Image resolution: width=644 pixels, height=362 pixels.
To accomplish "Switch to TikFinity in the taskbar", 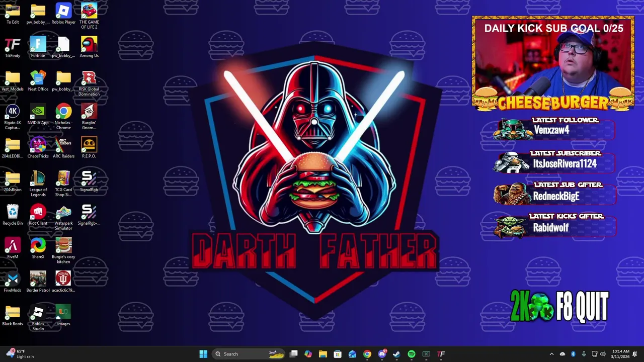I will tap(441, 354).
